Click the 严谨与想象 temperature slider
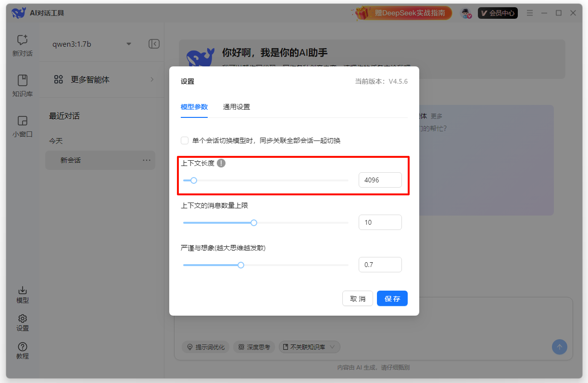The image size is (588, 383). point(240,265)
